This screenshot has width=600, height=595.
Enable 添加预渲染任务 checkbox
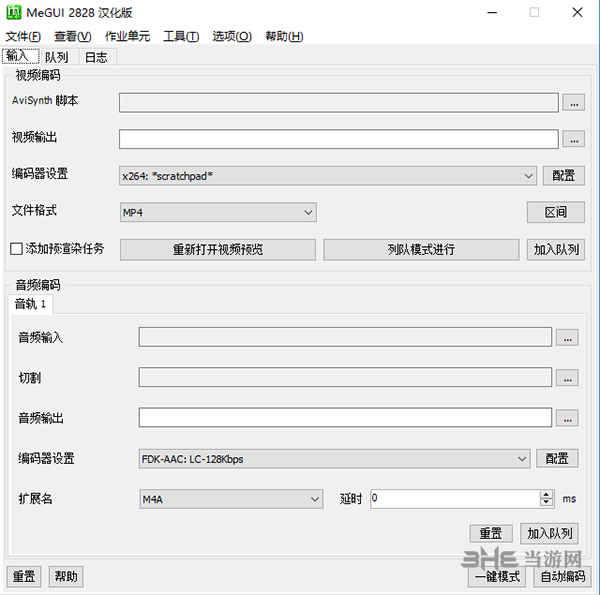[16, 249]
